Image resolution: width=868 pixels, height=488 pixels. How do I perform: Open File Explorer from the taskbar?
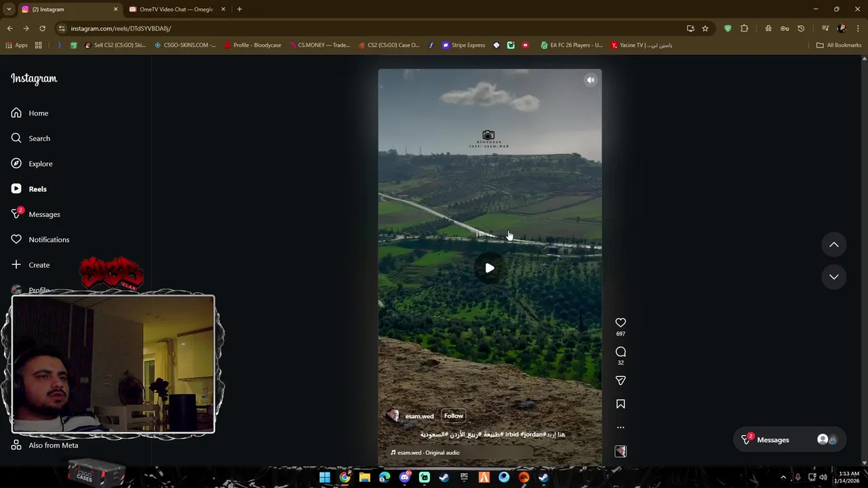pos(365,478)
